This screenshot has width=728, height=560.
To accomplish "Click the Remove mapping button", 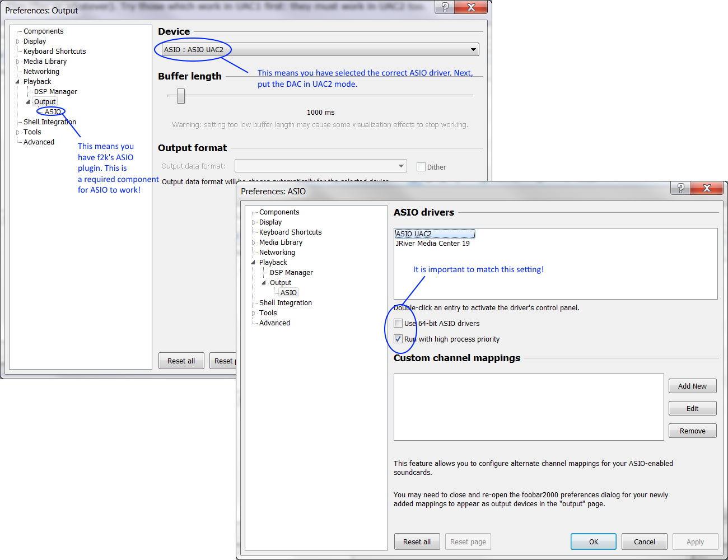I will pyautogui.click(x=692, y=431).
